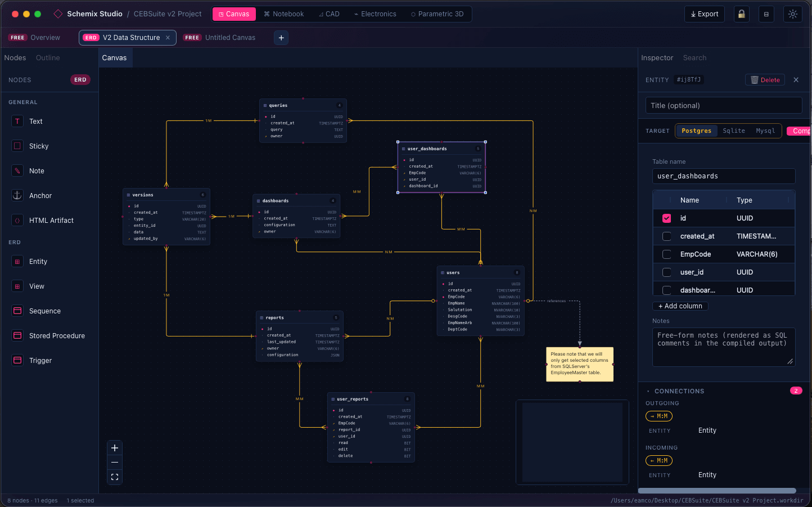The image size is (812, 507).
Task: Open the Notebook mode tab
Action: click(284, 14)
